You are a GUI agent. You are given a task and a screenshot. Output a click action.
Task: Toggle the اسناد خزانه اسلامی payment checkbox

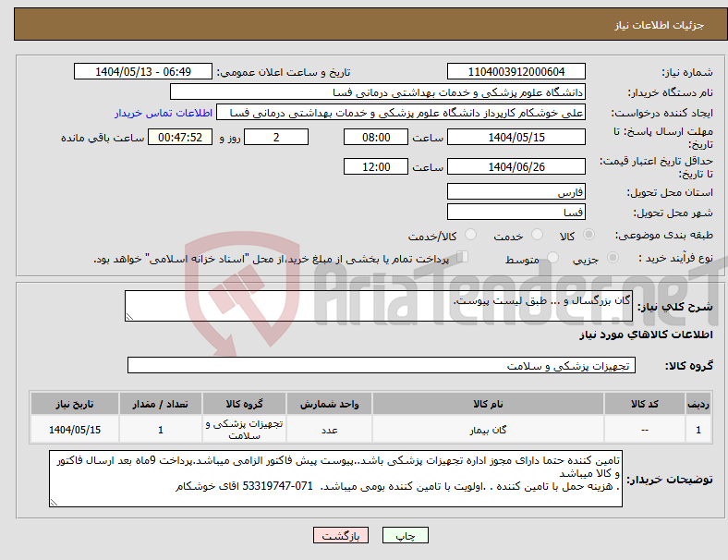[x=463, y=257]
